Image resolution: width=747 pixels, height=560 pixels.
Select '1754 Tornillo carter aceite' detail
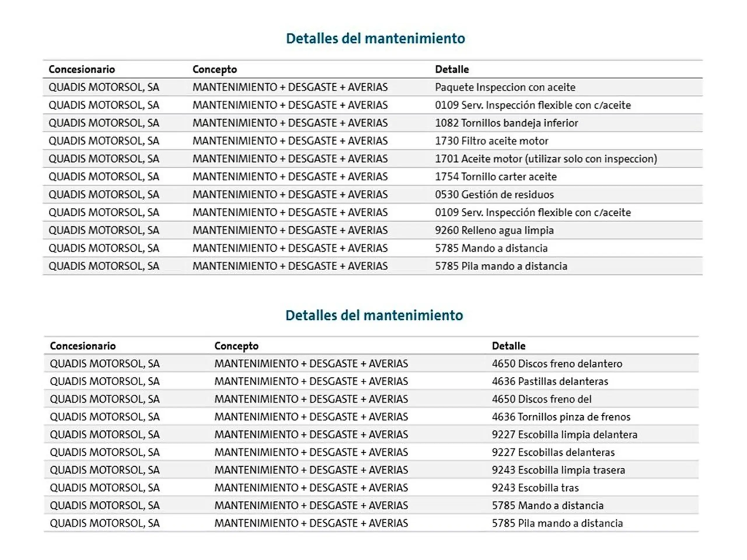(496, 176)
